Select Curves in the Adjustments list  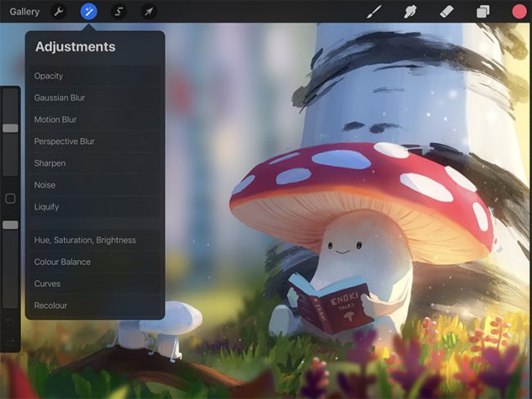[x=47, y=284]
